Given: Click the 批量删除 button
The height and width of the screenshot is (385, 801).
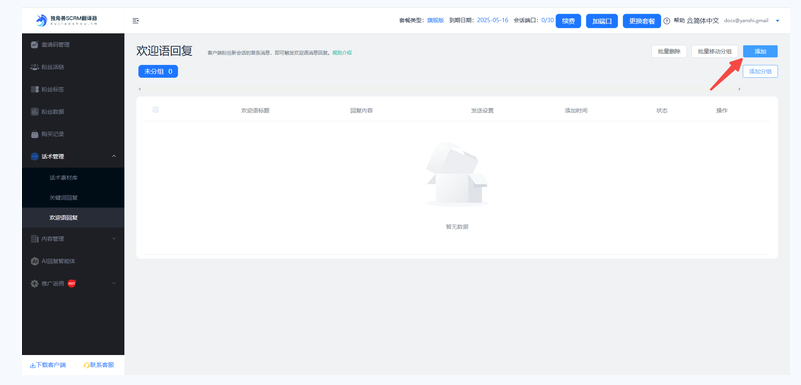Looking at the screenshot, I should (x=669, y=51).
